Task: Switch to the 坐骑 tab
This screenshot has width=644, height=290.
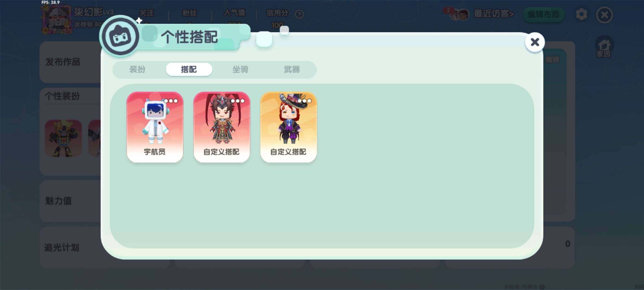Action: coord(240,70)
